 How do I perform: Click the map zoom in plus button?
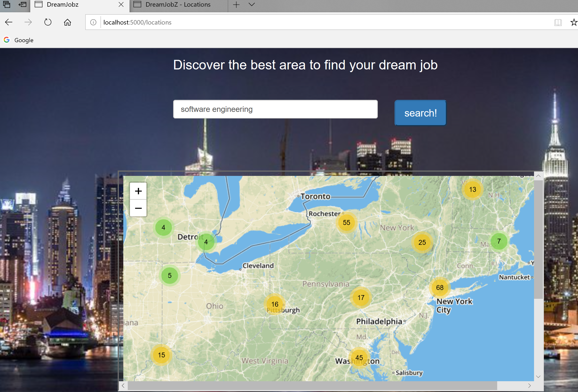pos(138,191)
